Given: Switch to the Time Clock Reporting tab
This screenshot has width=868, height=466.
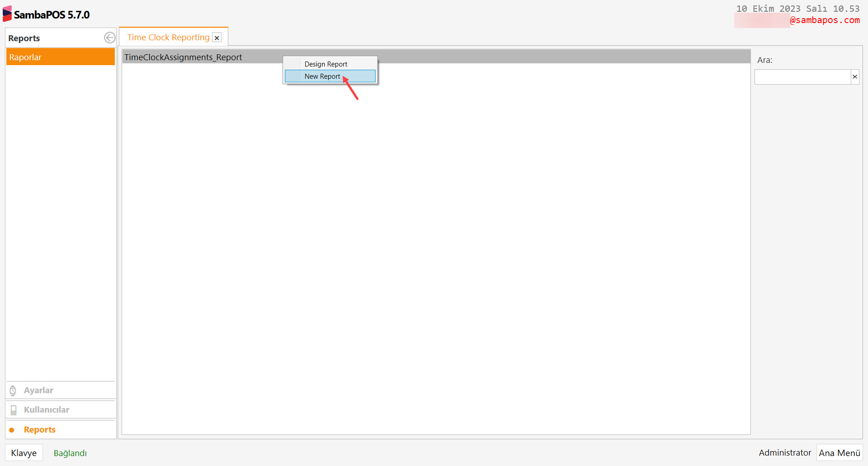Looking at the screenshot, I should pyautogui.click(x=168, y=37).
